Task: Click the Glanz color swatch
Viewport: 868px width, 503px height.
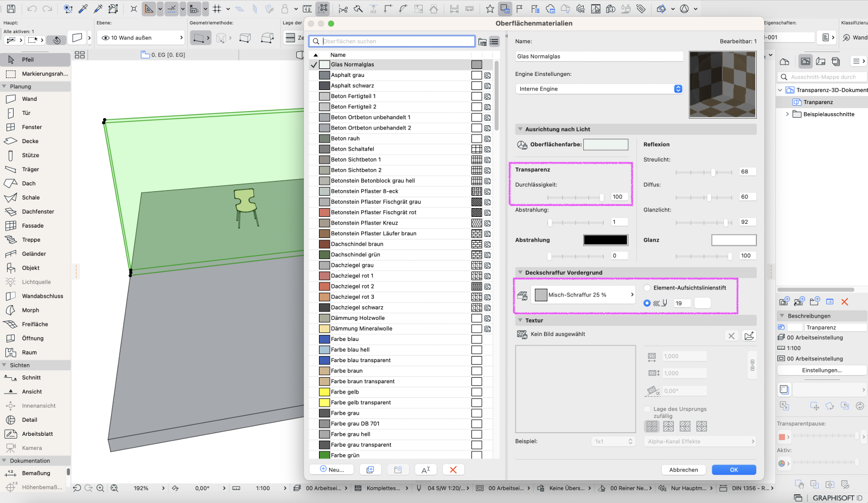Action: coord(733,240)
